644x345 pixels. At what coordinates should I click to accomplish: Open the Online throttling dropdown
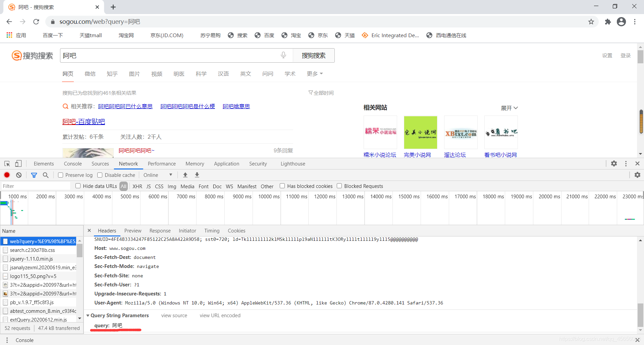[158, 175]
